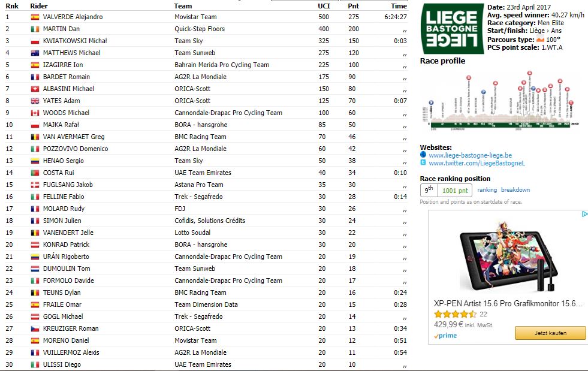Image resolution: width=588 pixels, height=371 pixels.
Task: Click the 1001 pnt ranking points value
Action: pos(455,191)
